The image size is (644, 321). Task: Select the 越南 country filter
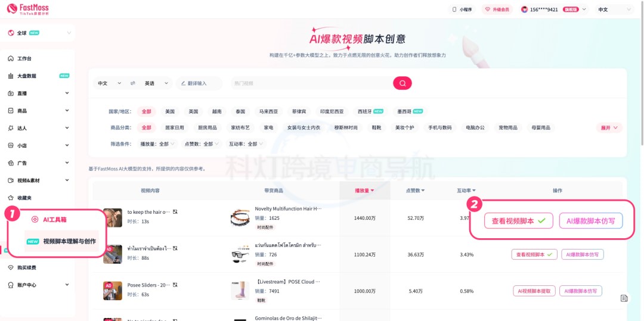(217, 111)
